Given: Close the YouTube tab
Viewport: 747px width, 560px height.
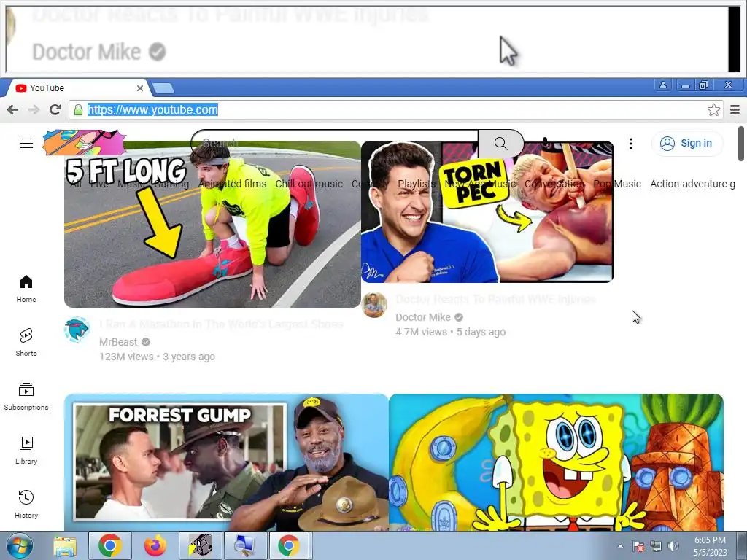Looking at the screenshot, I should (139, 88).
